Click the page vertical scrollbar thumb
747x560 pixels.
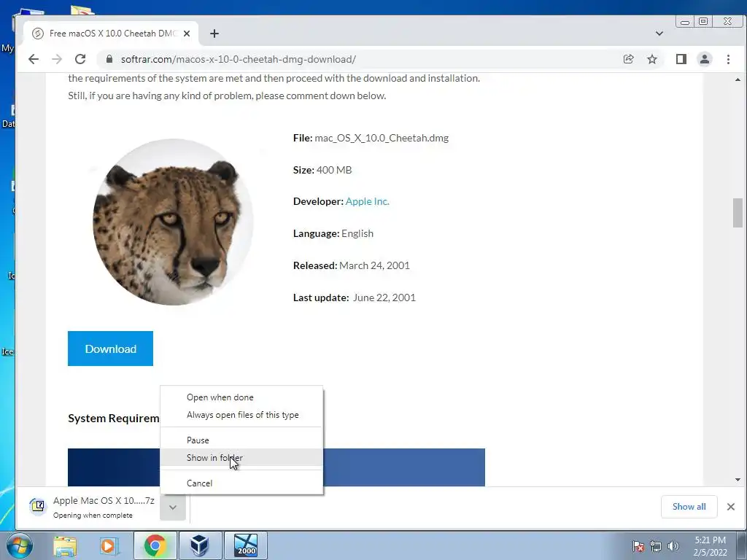point(738,212)
